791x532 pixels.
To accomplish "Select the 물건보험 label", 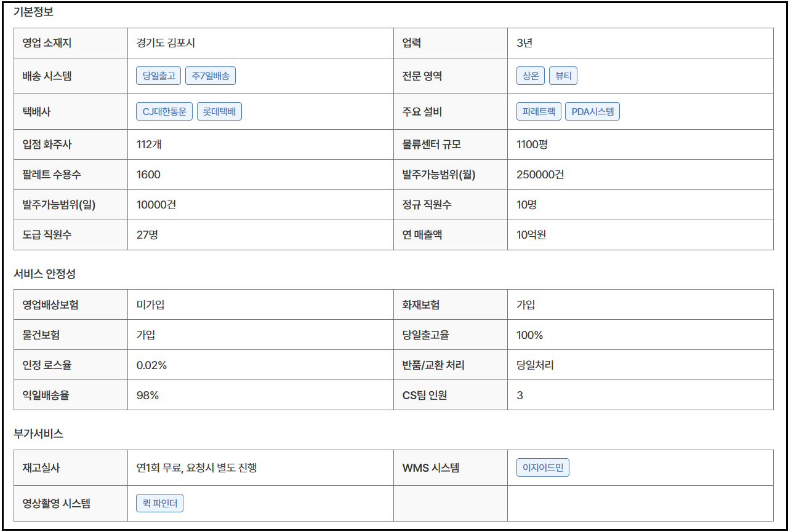I will pos(41,335).
